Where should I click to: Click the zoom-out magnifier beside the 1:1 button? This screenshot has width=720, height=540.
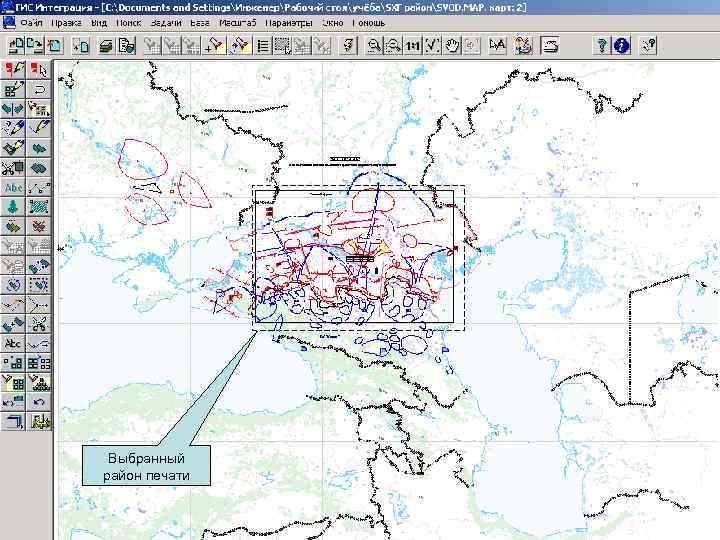point(393,45)
